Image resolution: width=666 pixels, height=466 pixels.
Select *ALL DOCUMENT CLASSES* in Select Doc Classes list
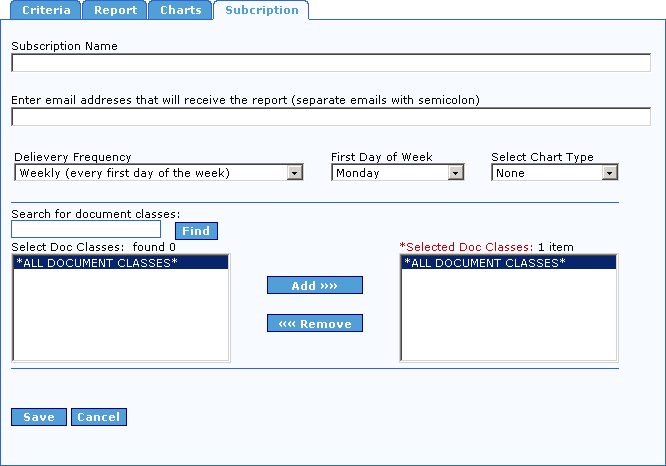click(120, 263)
